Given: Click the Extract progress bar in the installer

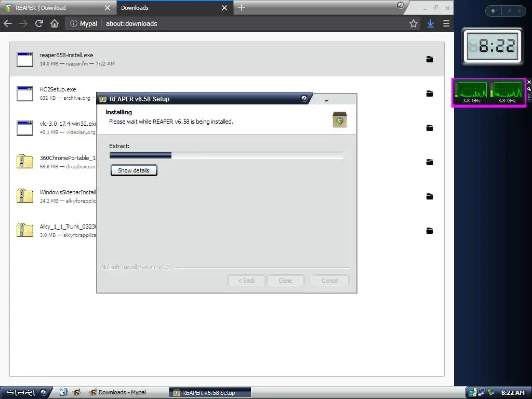Looking at the screenshot, I should [x=227, y=155].
